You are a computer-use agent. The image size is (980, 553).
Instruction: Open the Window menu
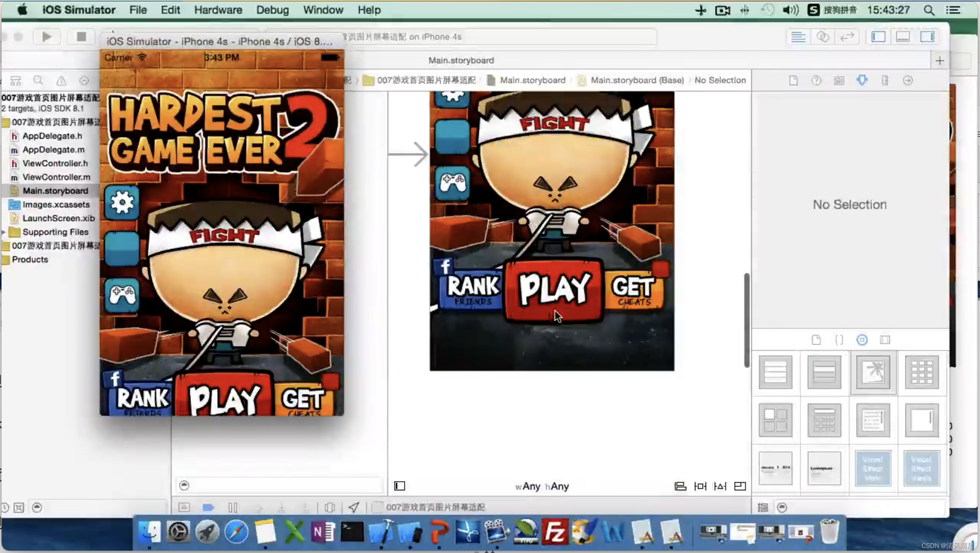tap(323, 10)
